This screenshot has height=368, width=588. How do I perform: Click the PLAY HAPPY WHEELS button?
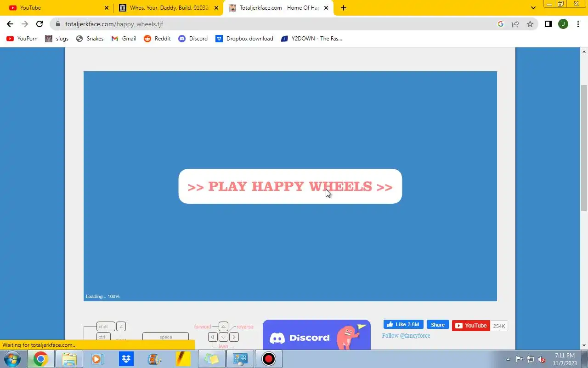click(x=290, y=186)
